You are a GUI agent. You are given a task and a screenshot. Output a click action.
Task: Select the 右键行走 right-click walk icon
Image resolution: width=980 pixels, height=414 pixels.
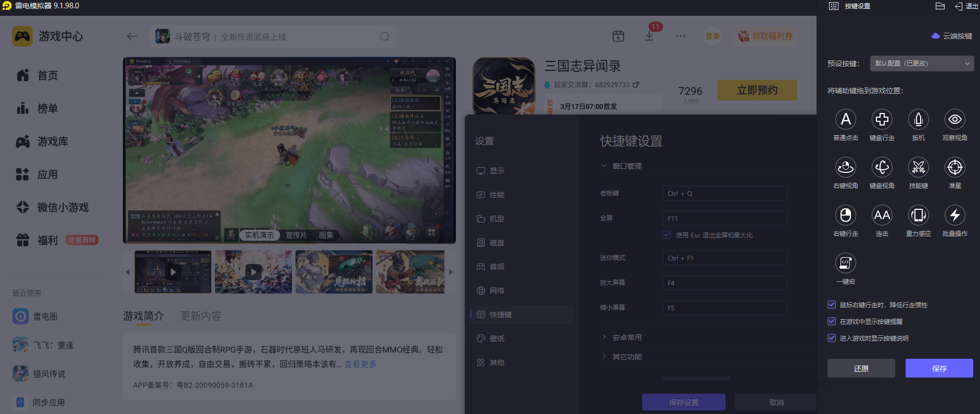click(x=846, y=216)
